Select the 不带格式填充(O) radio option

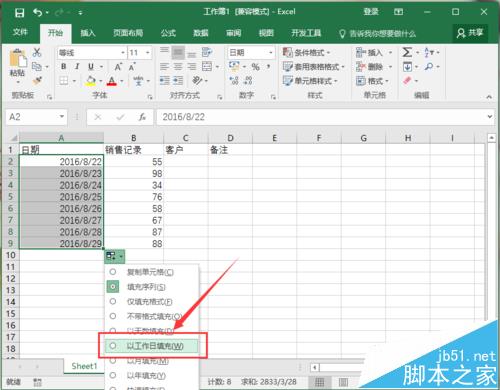point(113,316)
